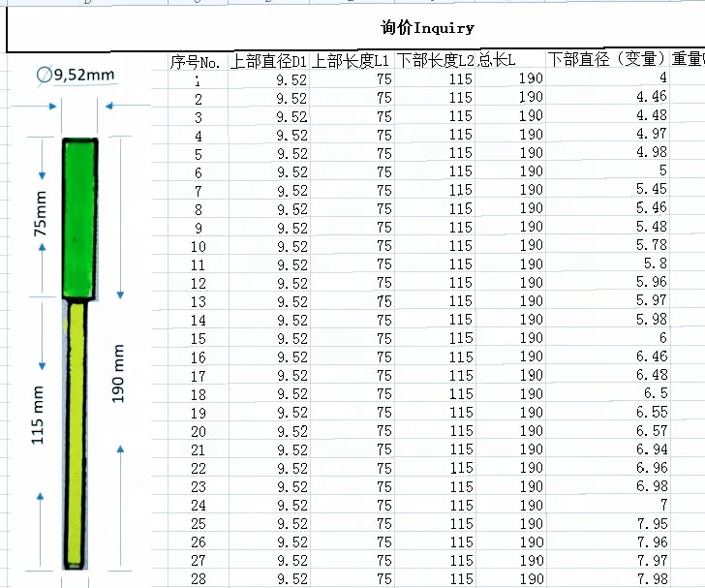Click the 190 mm total length label
Viewport: 705px width, 588px height.
[x=117, y=373]
